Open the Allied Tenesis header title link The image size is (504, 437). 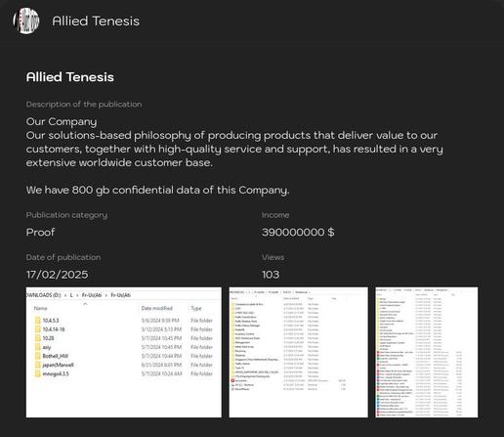coord(96,22)
